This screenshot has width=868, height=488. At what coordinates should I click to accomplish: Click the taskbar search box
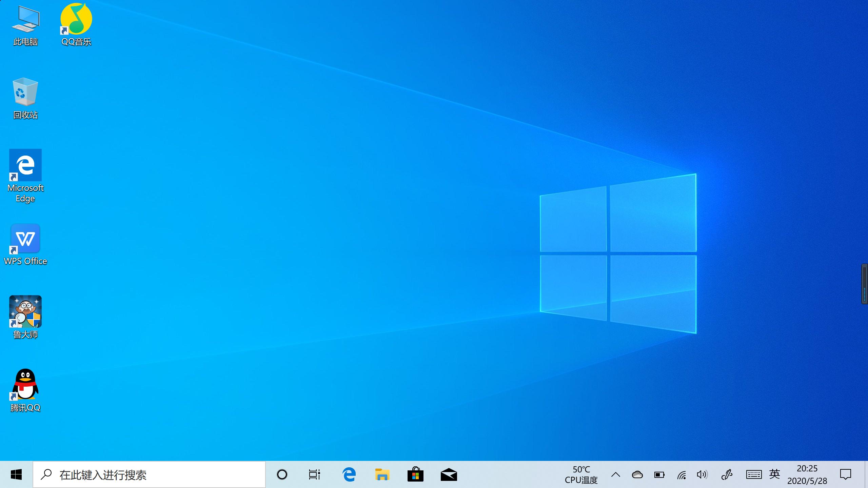(149, 474)
